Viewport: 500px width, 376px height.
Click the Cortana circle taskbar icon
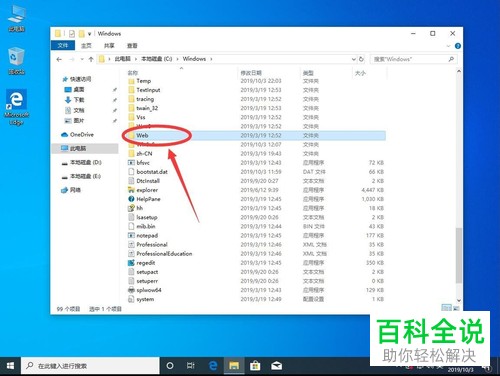click(x=170, y=366)
